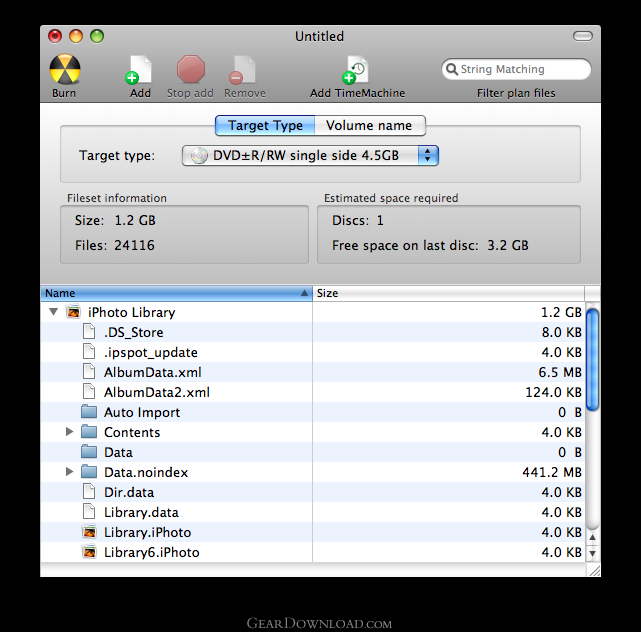This screenshot has height=632, width=641.
Task: Click the 6.5 MB size value
Action: [560, 372]
